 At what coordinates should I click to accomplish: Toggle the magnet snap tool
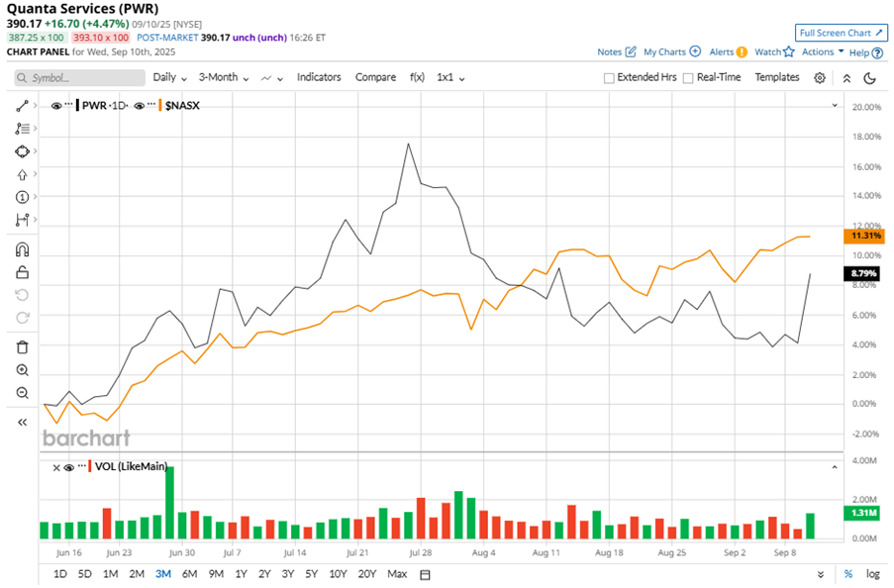pyautogui.click(x=22, y=249)
